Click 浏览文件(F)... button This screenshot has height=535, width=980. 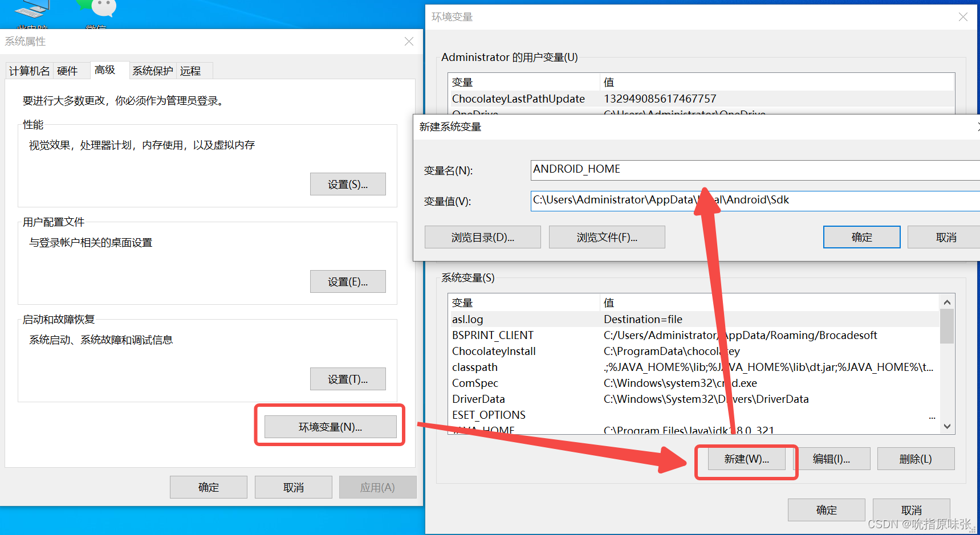point(607,237)
